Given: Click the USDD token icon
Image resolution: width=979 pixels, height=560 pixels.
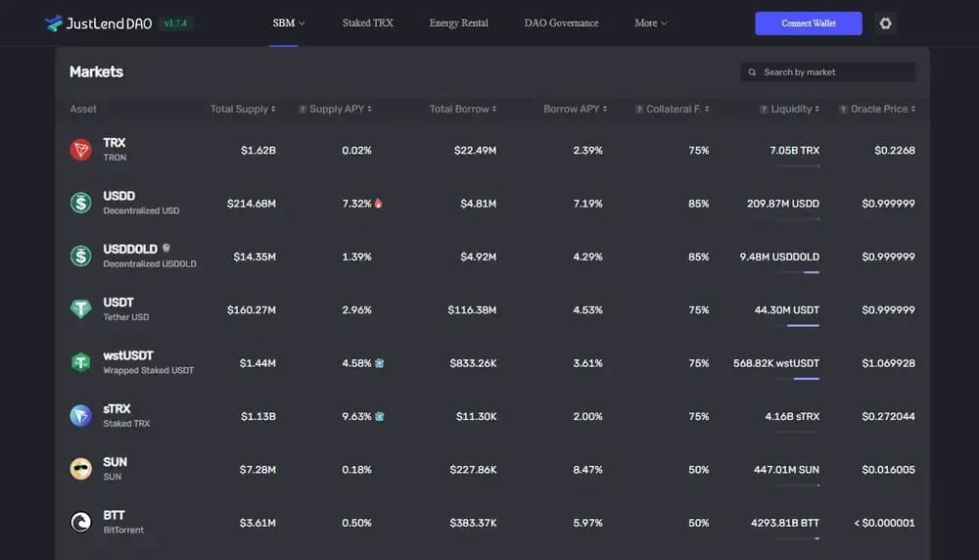Looking at the screenshot, I should click(x=80, y=203).
